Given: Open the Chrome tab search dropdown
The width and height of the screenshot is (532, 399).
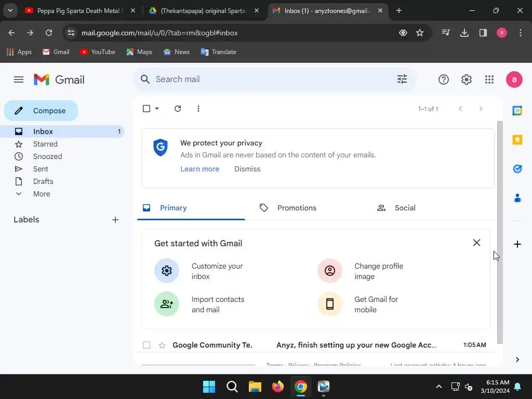Looking at the screenshot, I should point(10,10).
